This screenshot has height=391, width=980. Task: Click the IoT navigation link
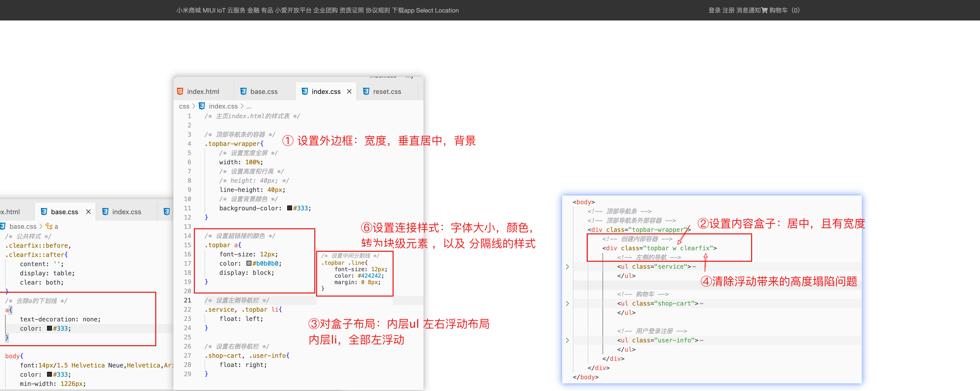pos(221,10)
